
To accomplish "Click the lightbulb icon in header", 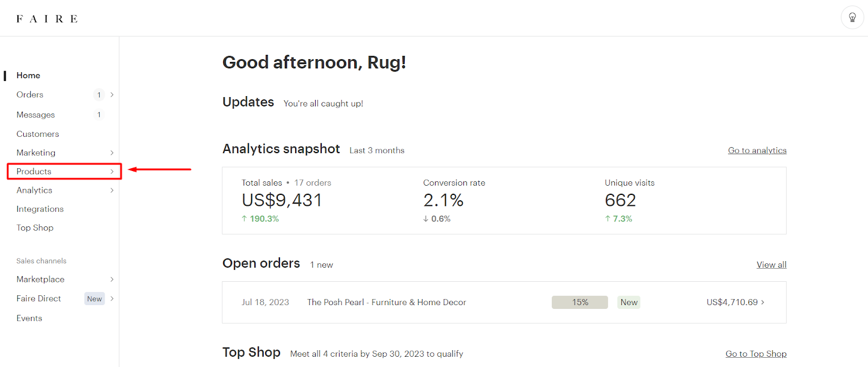I will click(852, 17).
